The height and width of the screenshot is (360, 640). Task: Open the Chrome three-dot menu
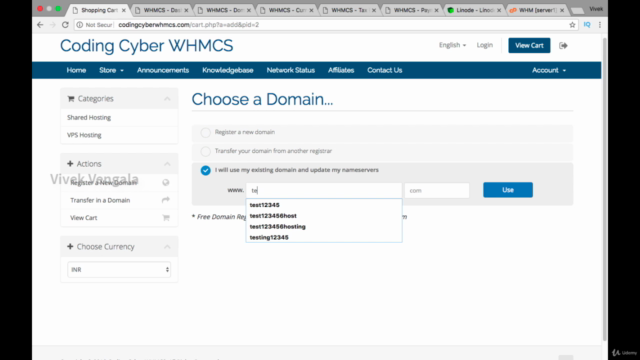(600, 25)
